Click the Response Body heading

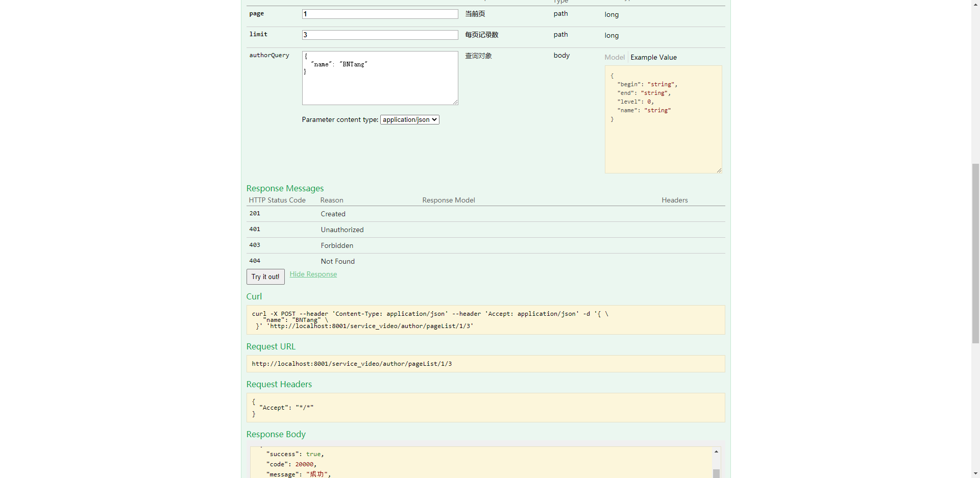click(x=276, y=434)
